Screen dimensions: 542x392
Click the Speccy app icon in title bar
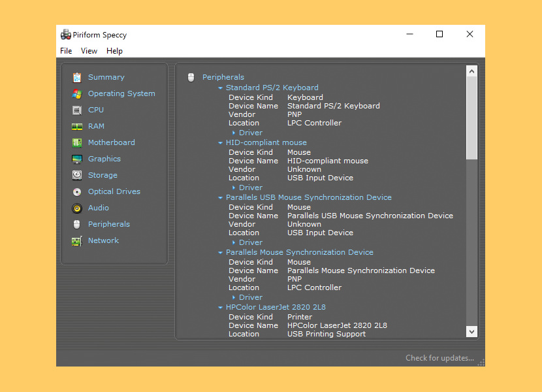pyautogui.click(x=66, y=35)
